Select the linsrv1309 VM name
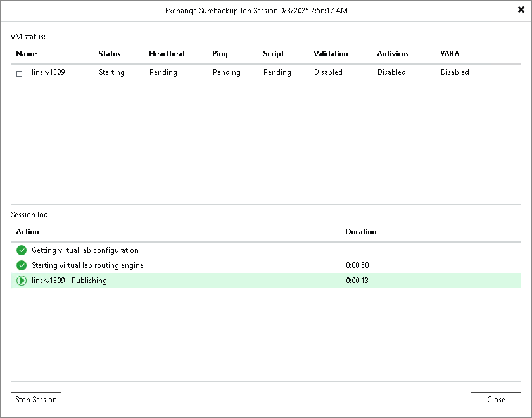The width and height of the screenshot is (532, 418). (x=48, y=72)
